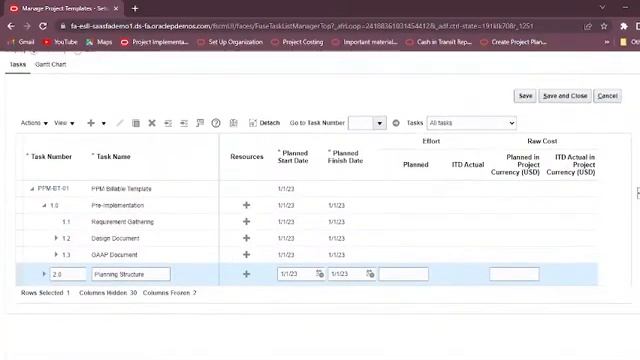Click the share page icon in address bar
The width and height of the screenshot is (640, 360).
point(588,26)
